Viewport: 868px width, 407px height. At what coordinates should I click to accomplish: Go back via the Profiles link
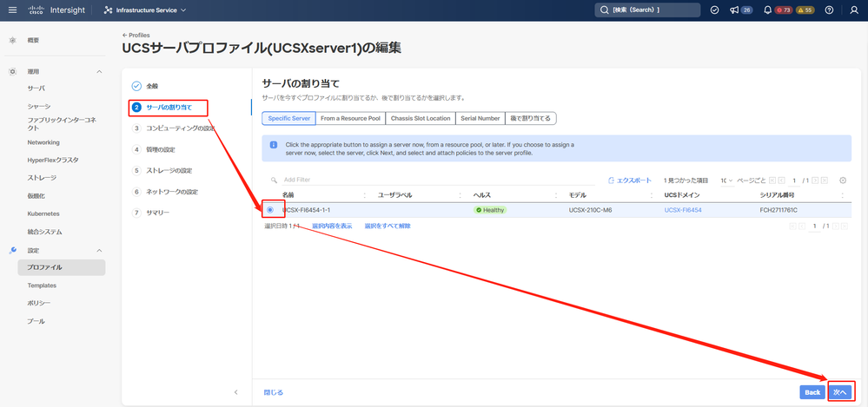136,35
